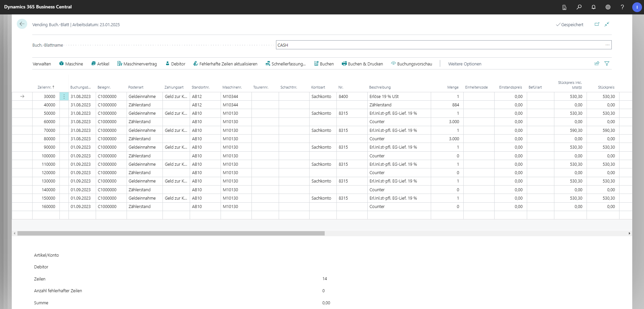Expand Weitere Optionen menu
Screen dimensions: 644x309
tap(464, 64)
